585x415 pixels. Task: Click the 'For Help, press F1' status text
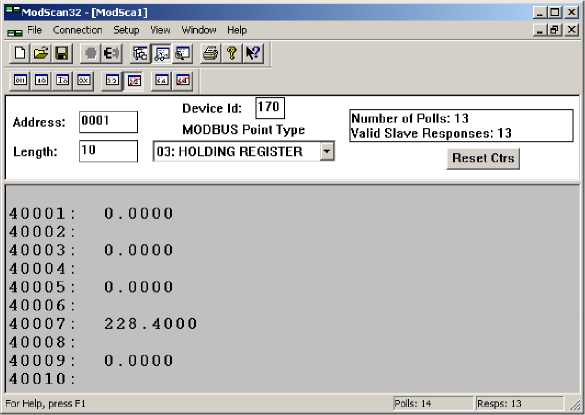tap(45, 403)
